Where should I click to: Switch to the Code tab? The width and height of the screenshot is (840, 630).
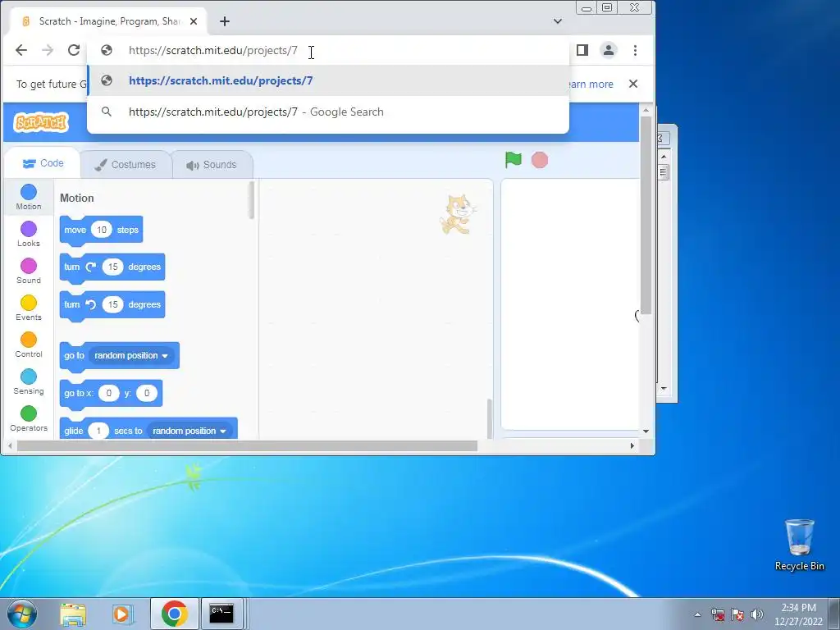(x=43, y=163)
